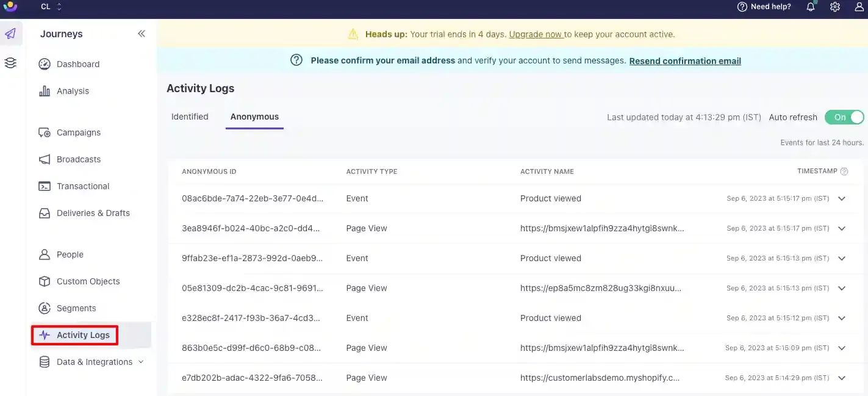Collapse the Journeys sidebar
Screen dimensions: 868x396
[142, 34]
